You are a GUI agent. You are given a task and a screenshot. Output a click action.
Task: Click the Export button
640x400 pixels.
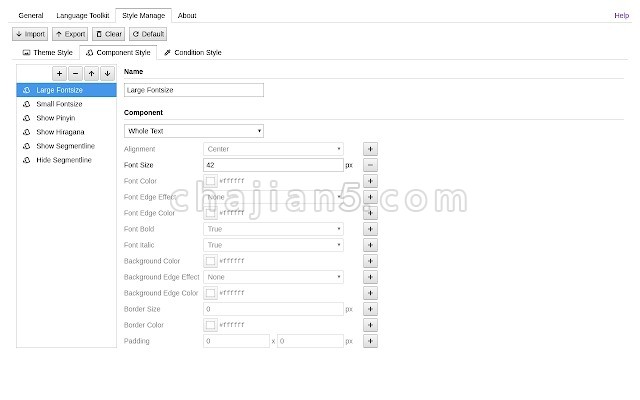pyautogui.click(x=70, y=34)
